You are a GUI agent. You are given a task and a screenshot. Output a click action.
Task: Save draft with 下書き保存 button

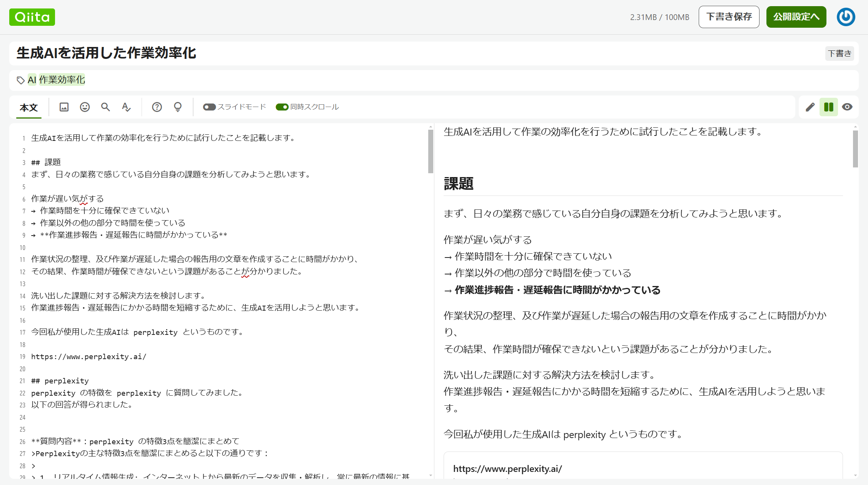(x=728, y=17)
